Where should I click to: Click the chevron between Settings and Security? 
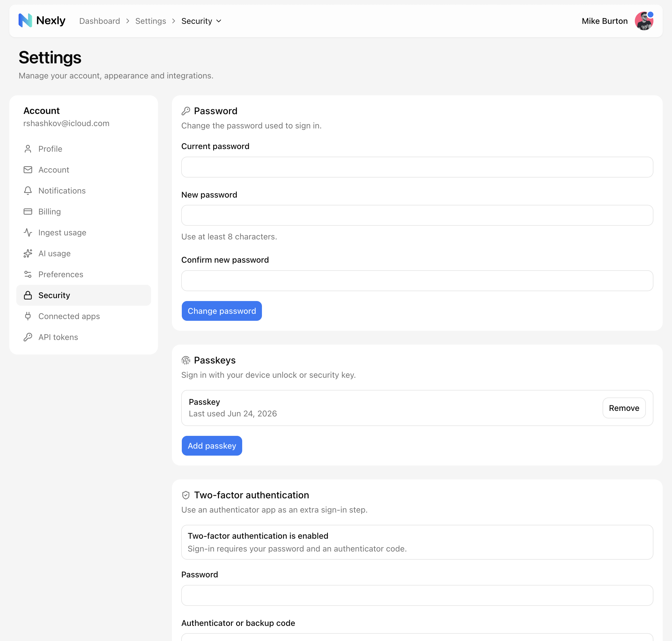(174, 21)
